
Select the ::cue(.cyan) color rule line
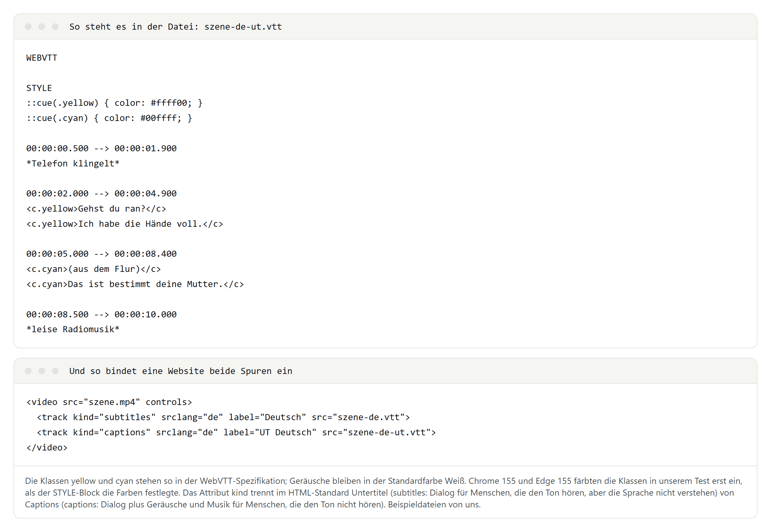(x=109, y=118)
